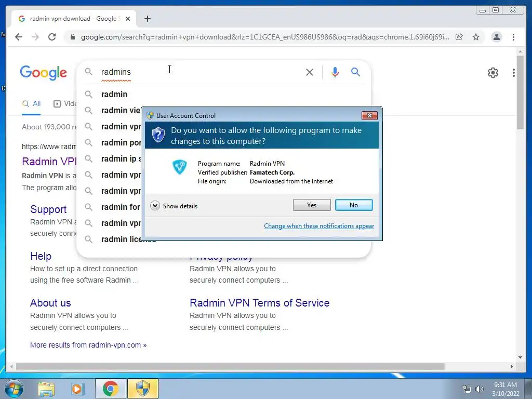This screenshot has height=399, width=532.
Task: Open a new tab with plus button
Action: pos(147,19)
